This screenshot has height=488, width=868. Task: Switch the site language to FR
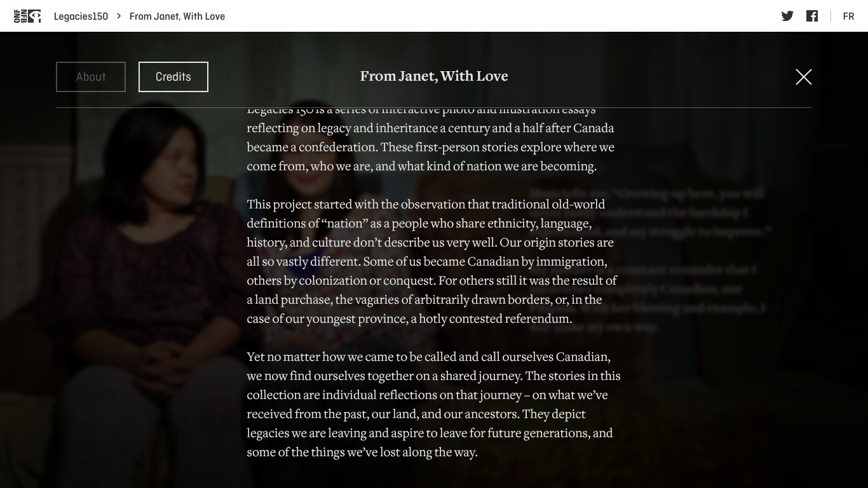pyautogui.click(x=848, y=17)
